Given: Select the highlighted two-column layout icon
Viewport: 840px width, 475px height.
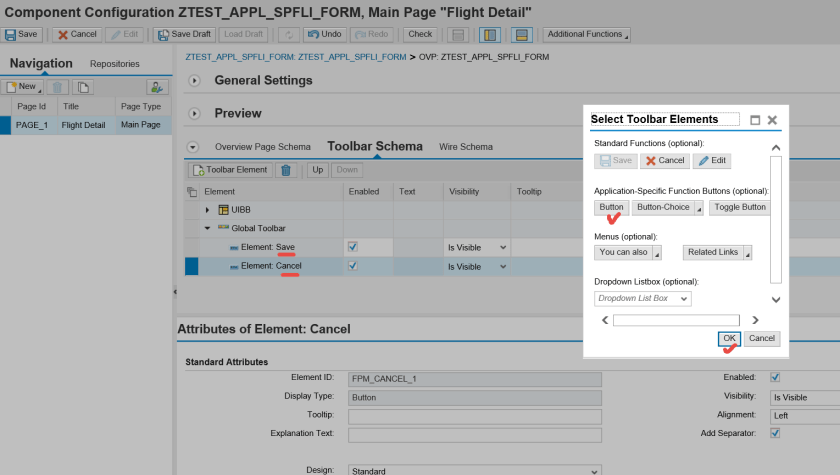Looking at the screenshot, I should point(490,34).
